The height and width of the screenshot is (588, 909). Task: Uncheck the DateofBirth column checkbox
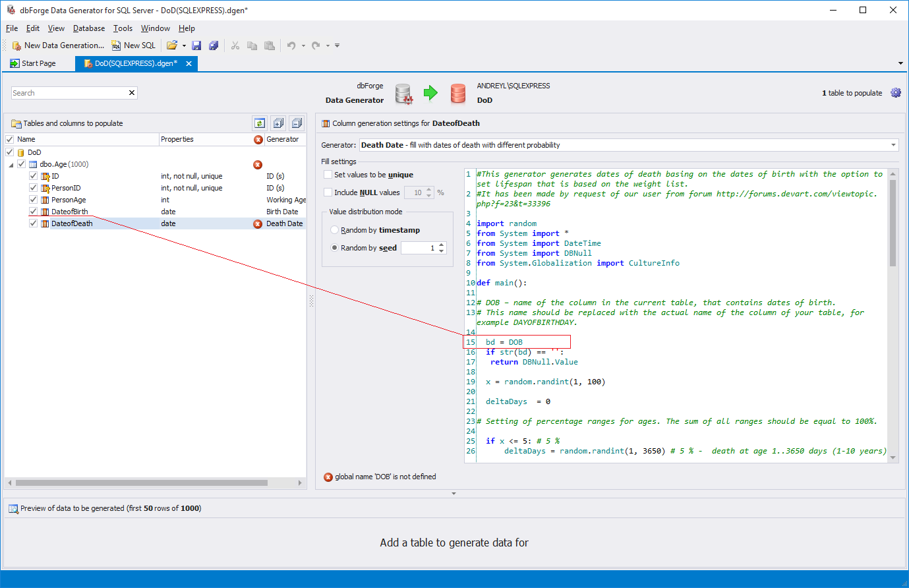[33, 212]
